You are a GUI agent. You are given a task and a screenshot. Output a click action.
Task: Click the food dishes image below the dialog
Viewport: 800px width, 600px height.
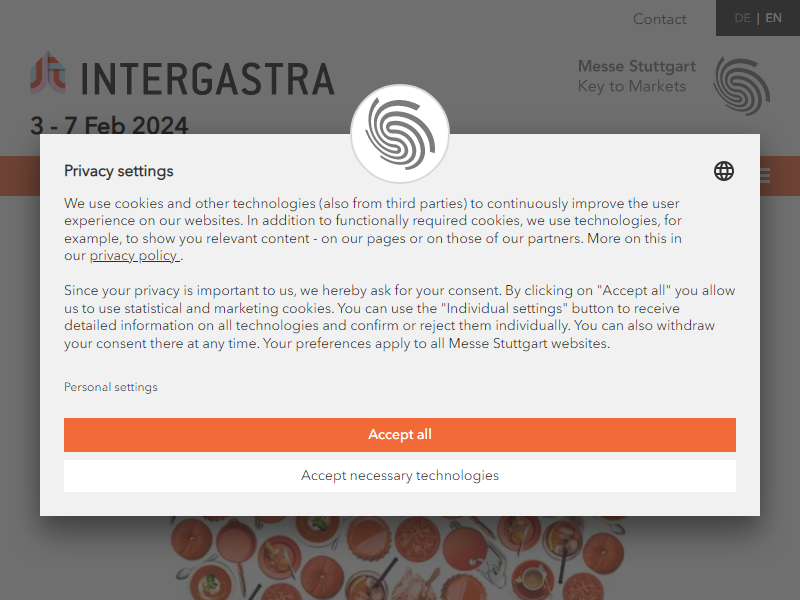[398, 558]
